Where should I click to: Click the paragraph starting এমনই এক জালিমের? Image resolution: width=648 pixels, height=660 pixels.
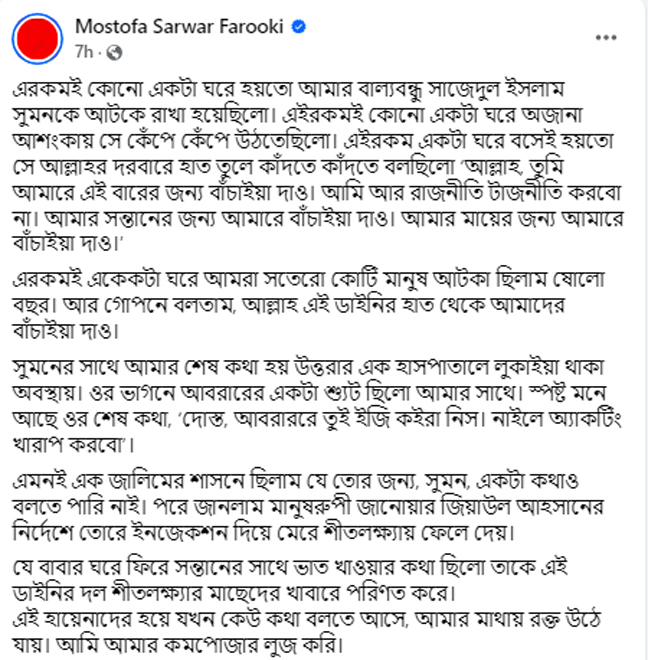pyautogui.click(x=308, y=507)
